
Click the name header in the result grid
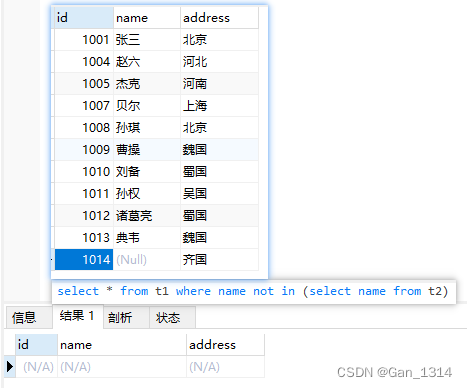pos(122,345)
